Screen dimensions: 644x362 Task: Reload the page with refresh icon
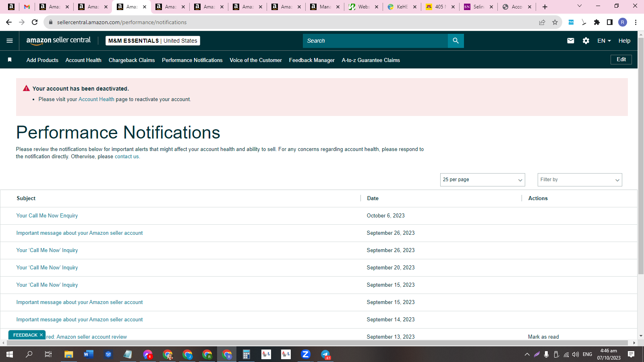(35, 22)
